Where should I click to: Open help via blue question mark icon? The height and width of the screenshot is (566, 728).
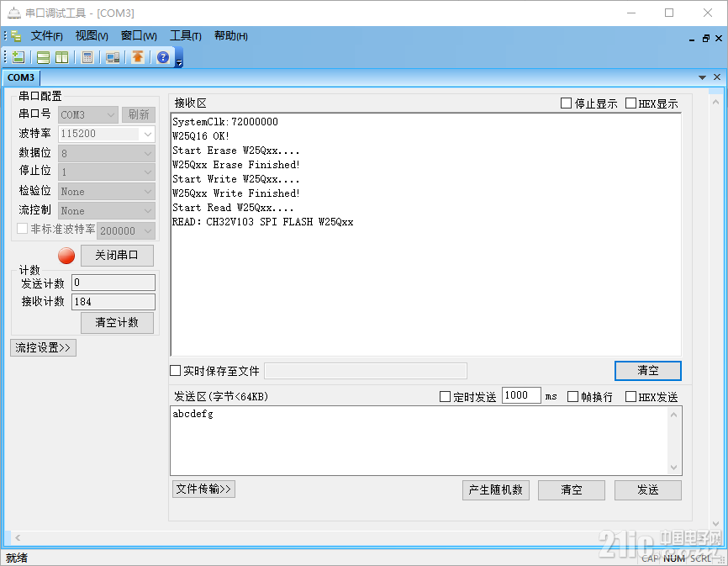click(x=163, y=57)
